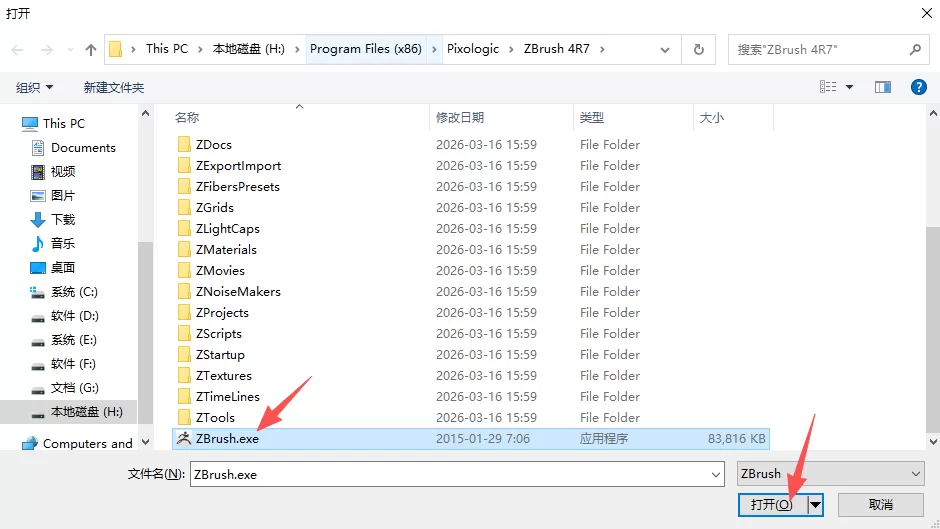Refresh the ZBrush 4R7 folder view

698,50
